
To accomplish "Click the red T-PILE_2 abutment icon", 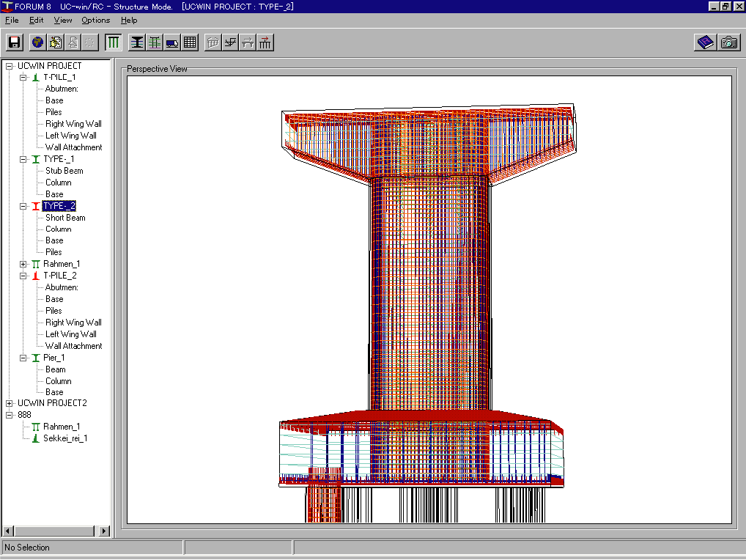I will click(x=34, y=276).
